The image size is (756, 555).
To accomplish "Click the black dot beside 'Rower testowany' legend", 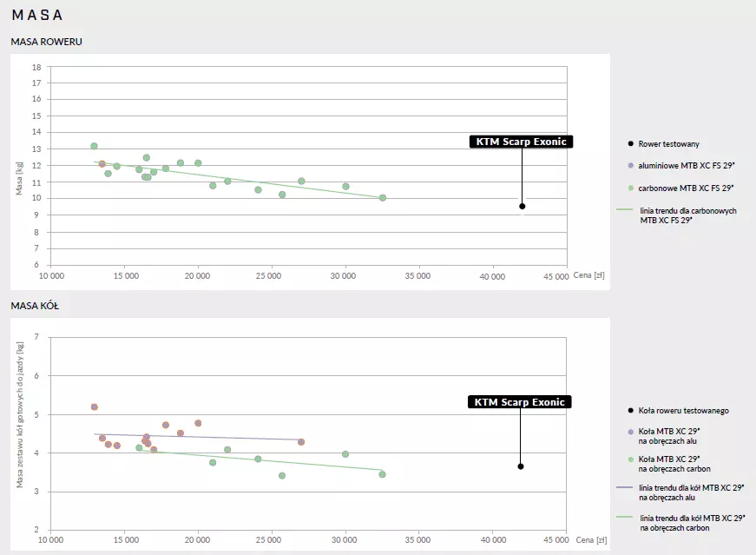I will 631,144.
